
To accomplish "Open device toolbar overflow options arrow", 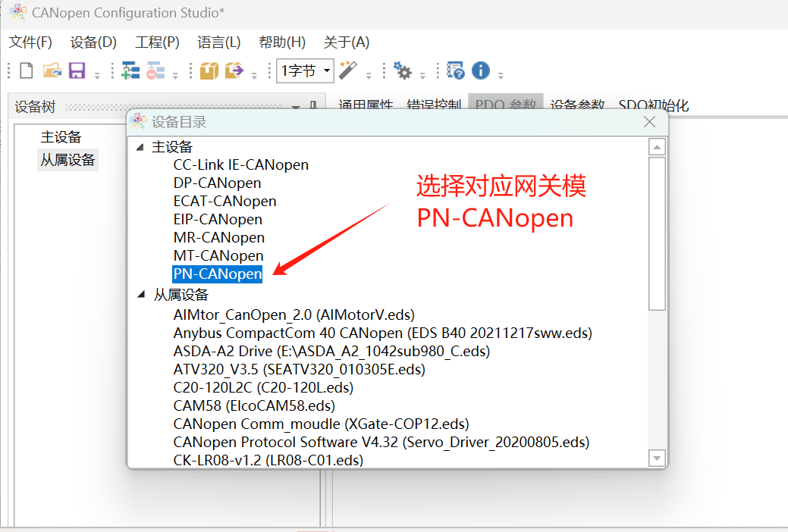I will click(x=175, y=75).
